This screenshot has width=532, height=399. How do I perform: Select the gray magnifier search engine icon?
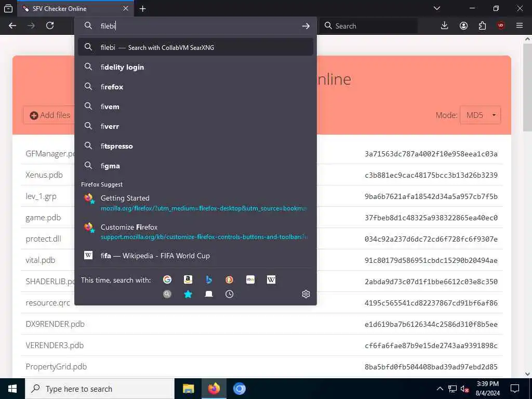[167, 294]
